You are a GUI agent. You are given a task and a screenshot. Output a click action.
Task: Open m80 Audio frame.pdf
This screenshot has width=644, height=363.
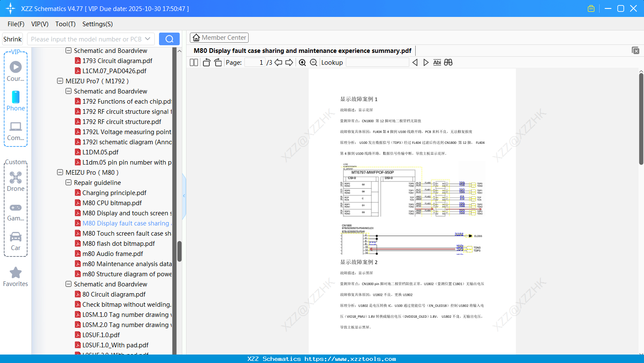112,254
